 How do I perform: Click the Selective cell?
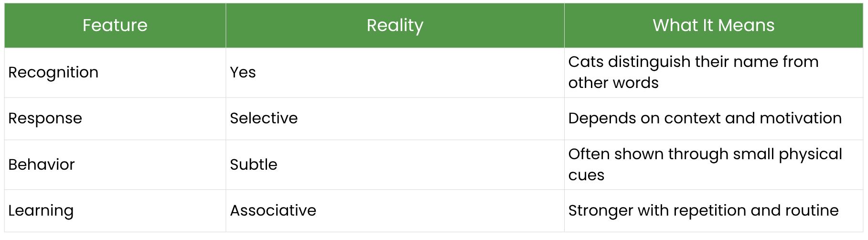pos(264,118)
